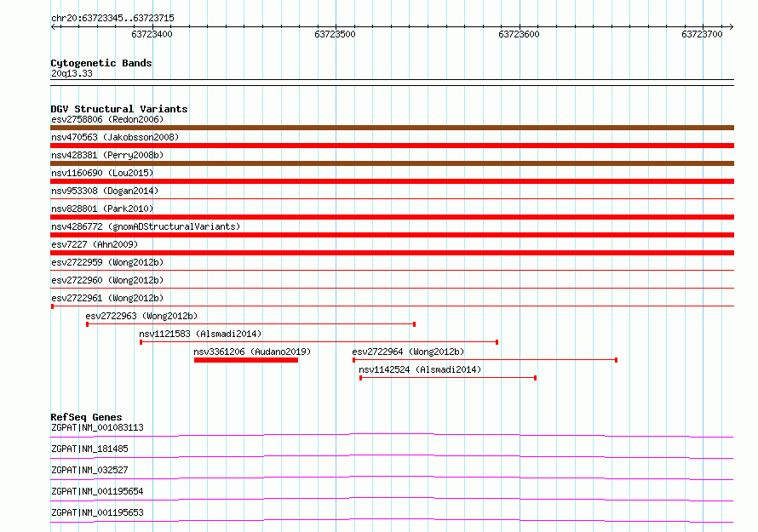
Task: Select ZGPAT|NM_181485 transcript
Action: click(89, 449)
